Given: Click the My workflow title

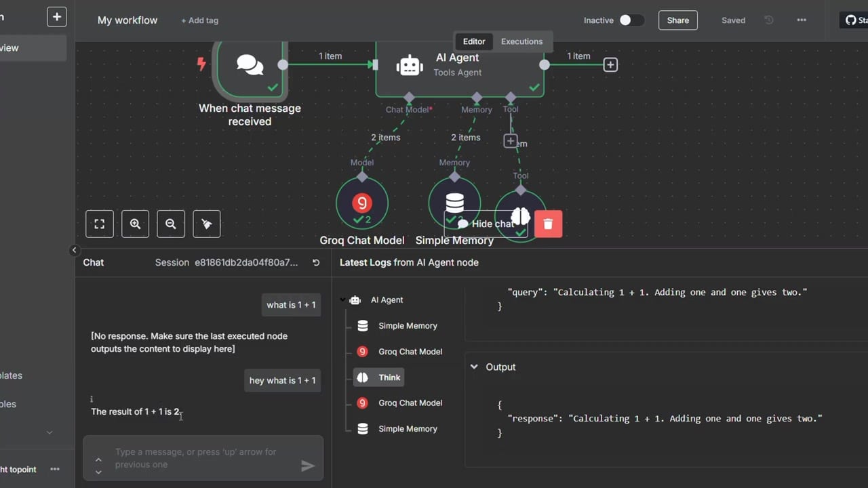Looking at the screenshot, I should pos(127,20).
